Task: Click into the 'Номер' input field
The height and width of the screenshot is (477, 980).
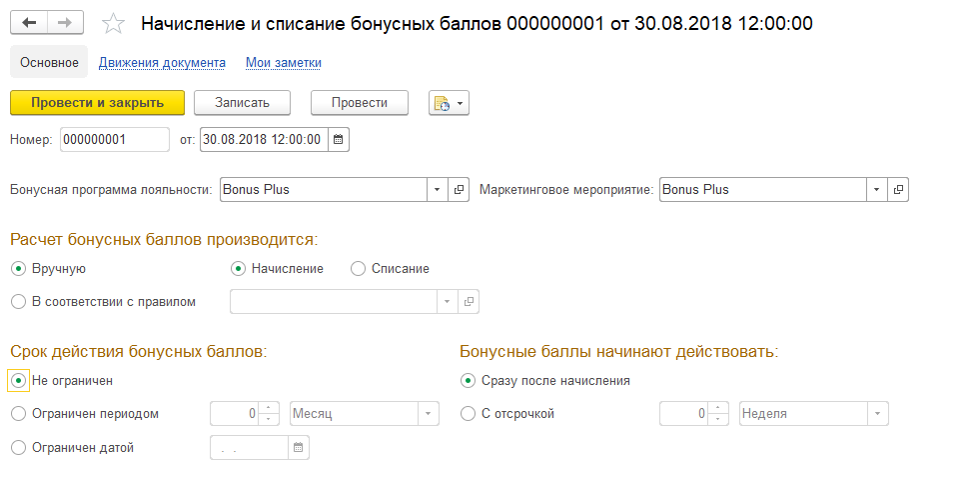Action: [114, 140]
